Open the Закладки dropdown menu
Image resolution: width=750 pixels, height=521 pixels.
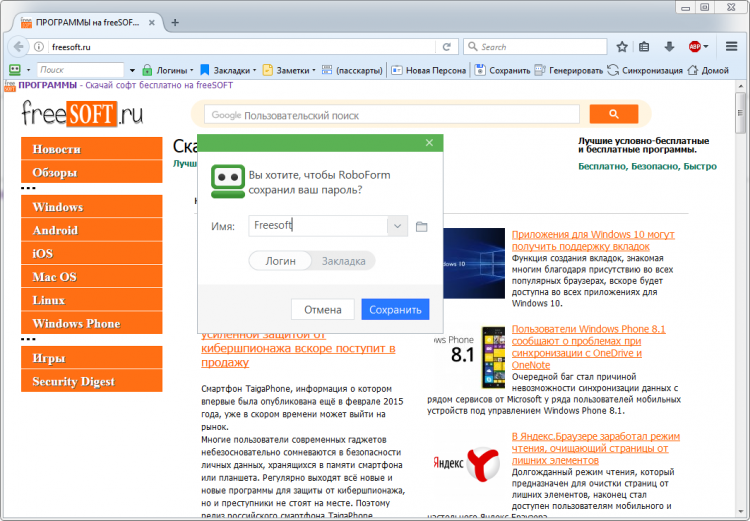[x=228, y=70]
